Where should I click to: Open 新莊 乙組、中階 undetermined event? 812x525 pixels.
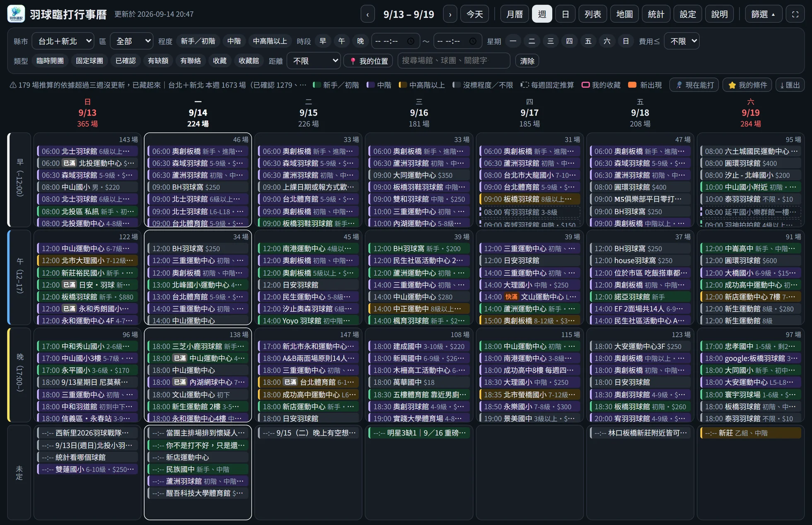pos(750,433)
